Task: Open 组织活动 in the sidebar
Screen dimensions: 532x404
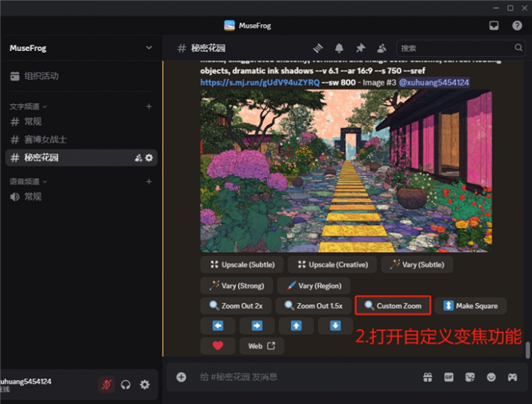Action: pyautogui.click(x=41, y=76)
